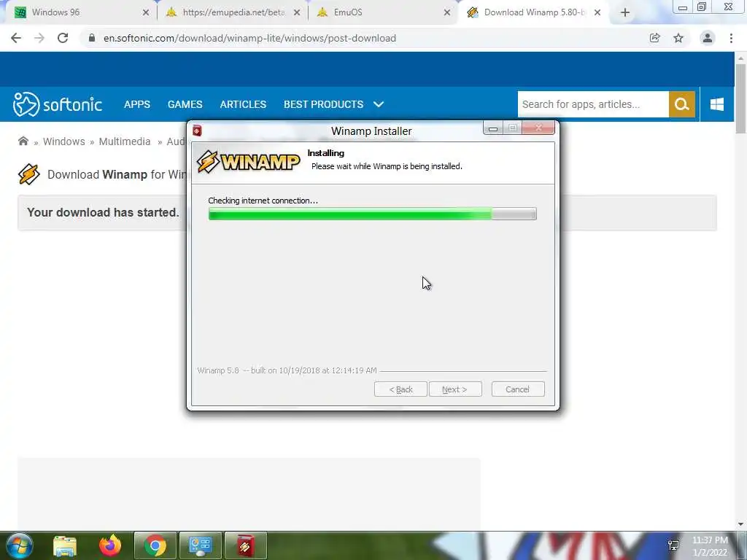747x560 pixels.
Task: Close the Windows 96 tab
Action: [x=146, y=13]
